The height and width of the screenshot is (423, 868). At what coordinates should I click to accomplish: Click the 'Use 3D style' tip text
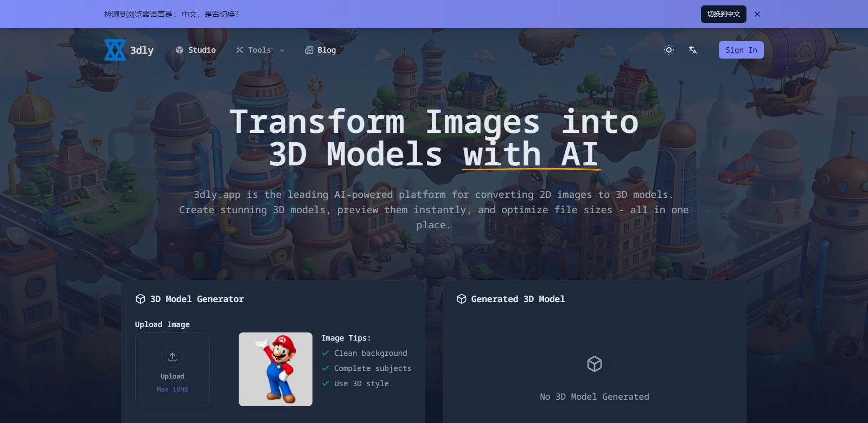(x=361, y=383)
